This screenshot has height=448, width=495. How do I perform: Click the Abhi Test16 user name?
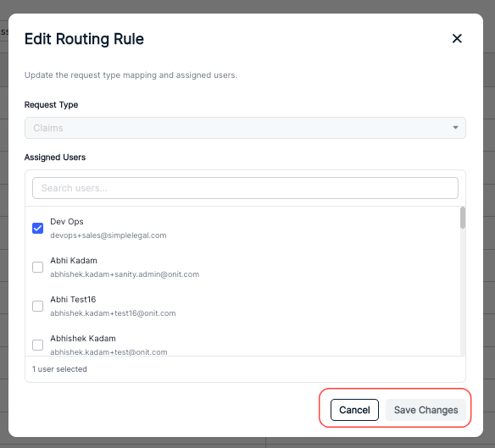(x=73, y=300)
